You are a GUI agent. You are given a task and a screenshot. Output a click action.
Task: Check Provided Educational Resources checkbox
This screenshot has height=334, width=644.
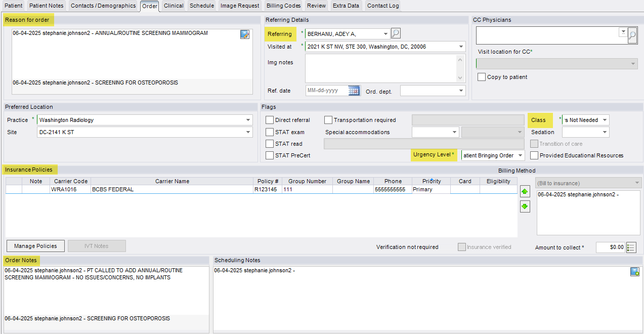[534, 155]
